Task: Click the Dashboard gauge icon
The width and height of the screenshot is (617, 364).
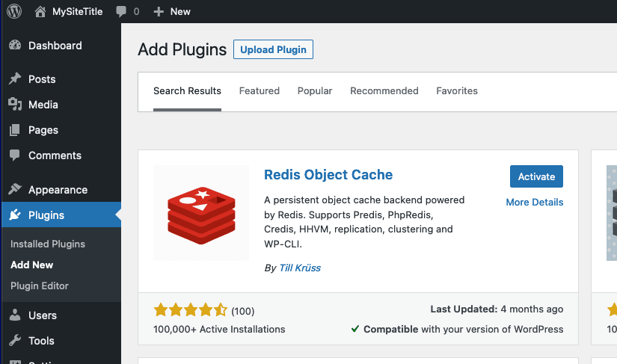Action: click(15, 45)
